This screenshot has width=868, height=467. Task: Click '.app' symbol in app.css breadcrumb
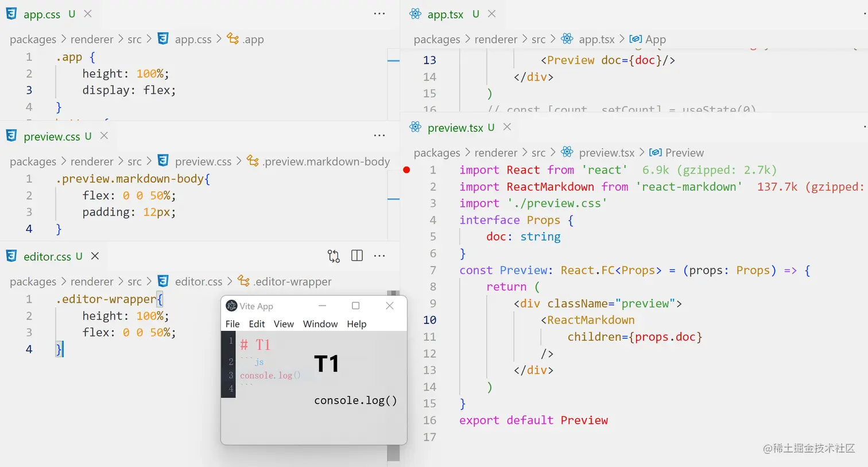[253, 40]
